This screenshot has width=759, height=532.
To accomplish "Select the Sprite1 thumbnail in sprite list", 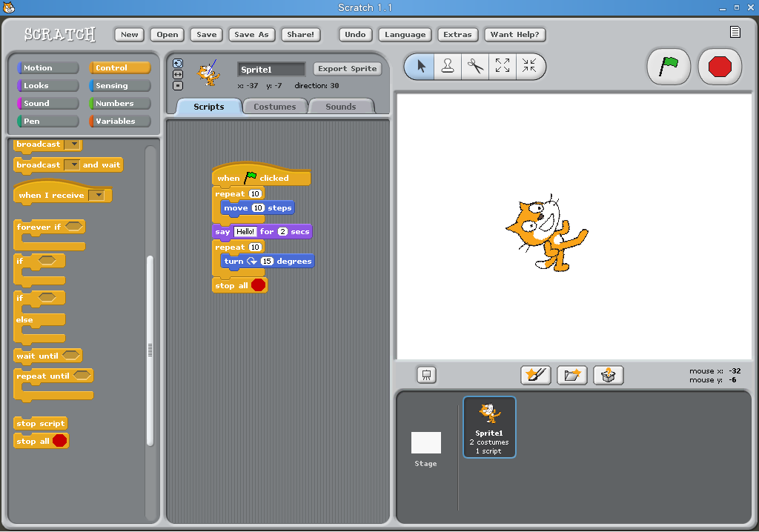I will click(489, 427).
